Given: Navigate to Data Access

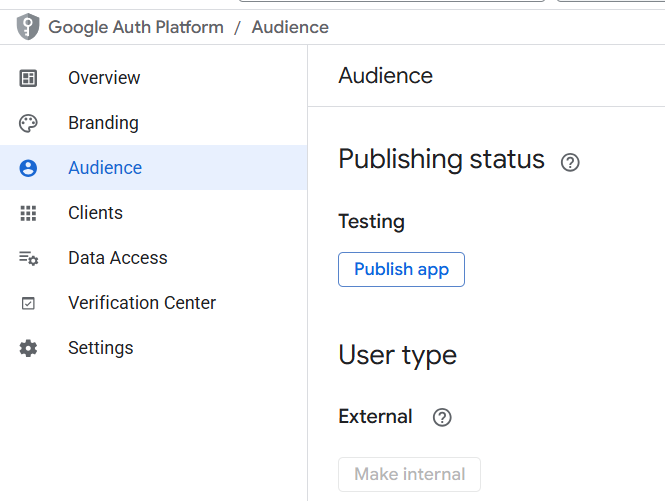Looking at the screenshot, I should (x=154, y=257).
